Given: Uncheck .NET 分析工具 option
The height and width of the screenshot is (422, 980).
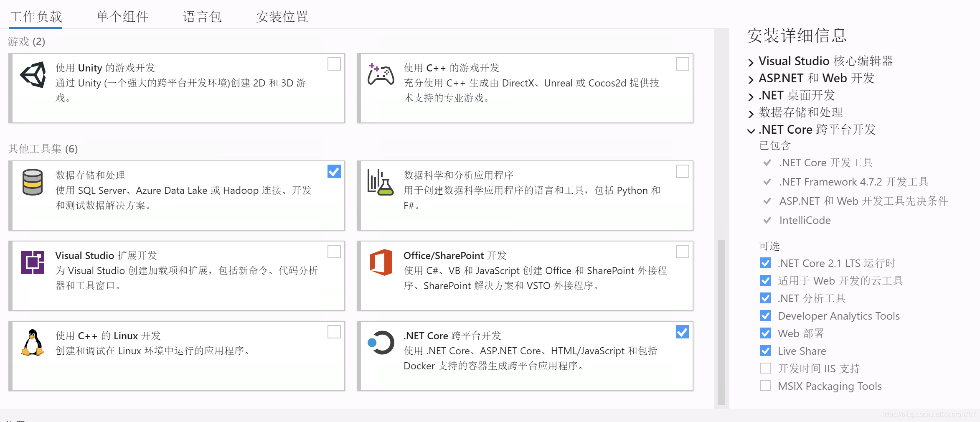Looking at the screenshot, I should (766, 298).
